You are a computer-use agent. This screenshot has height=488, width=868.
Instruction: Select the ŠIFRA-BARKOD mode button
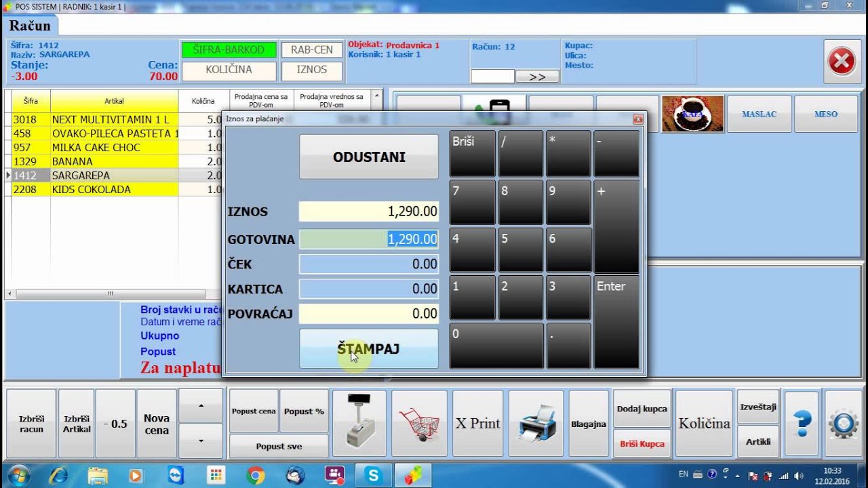pyautogui.click(x=229, y=49)
